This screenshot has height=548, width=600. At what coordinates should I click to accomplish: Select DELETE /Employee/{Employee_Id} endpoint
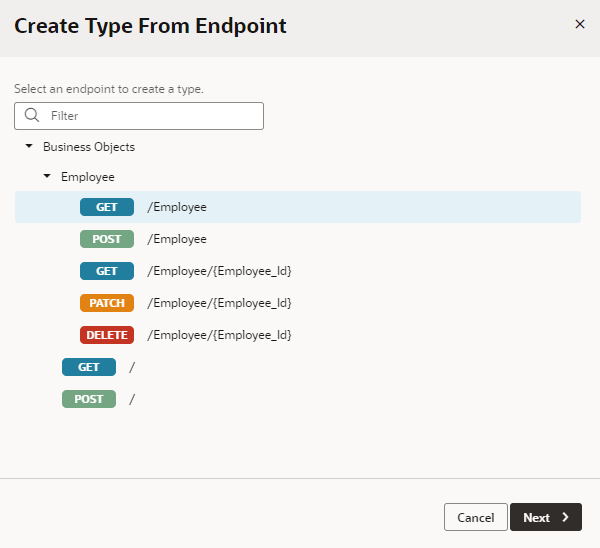coord(298,335)
